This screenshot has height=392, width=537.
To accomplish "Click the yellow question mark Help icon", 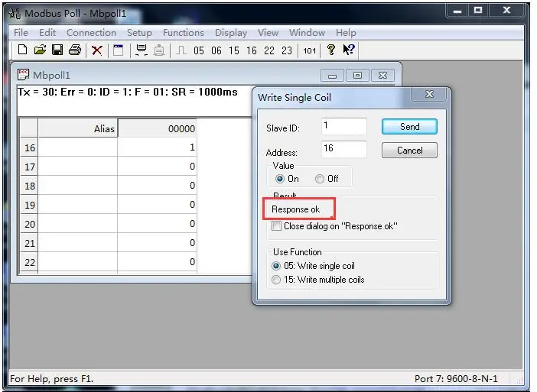I will tap(330, 50).
